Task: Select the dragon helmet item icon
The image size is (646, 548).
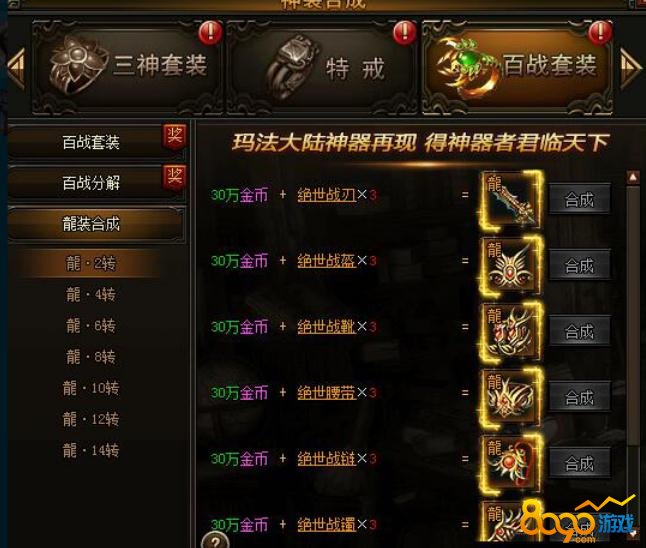Action: [x=512, y=266]
